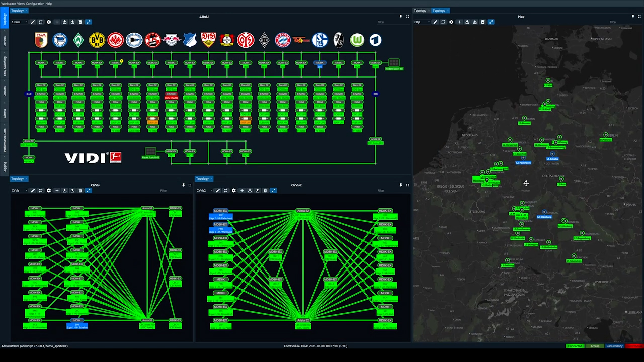Click the refresh arrows icon in CirVis toolbar
The image size is (644, 362).
(x=41, y=191)
